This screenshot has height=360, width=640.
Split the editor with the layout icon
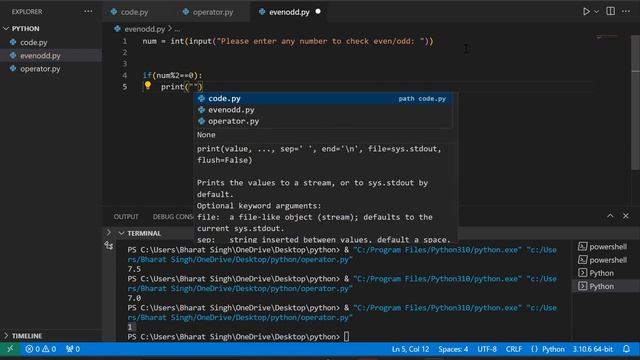[x=610, y=11]
